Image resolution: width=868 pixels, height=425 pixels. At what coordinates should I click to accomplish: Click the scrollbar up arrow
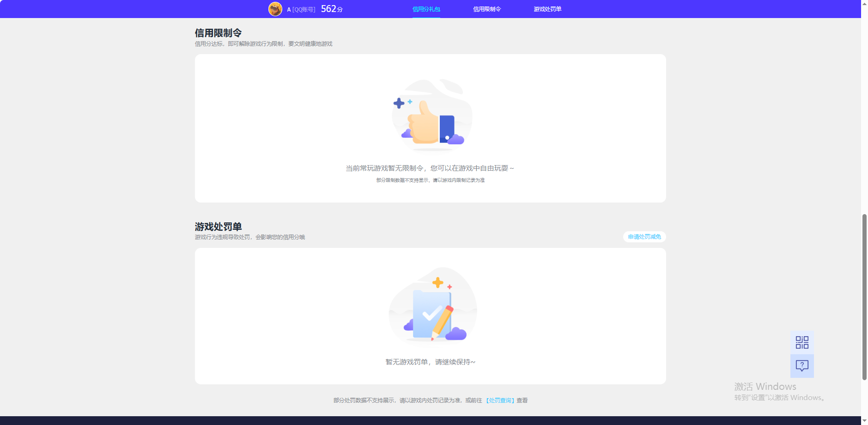point(864,3)
